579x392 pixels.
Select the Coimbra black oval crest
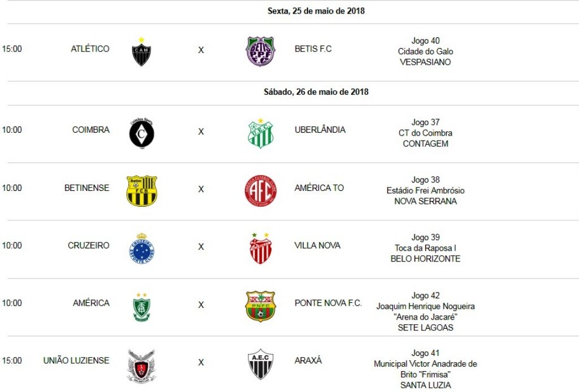tap(141, 133)
